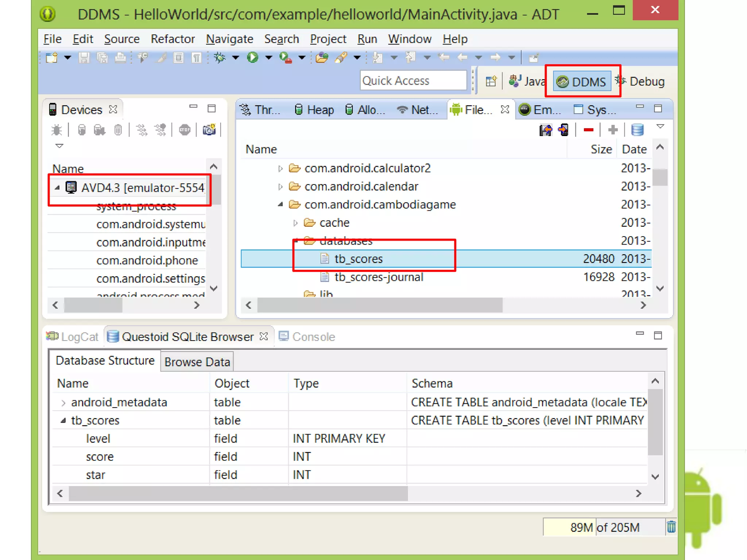The height and width of the screenshot is (560, 747).
Task: Select the tb_scores-journal file
Action: click(x=379, y=277)
